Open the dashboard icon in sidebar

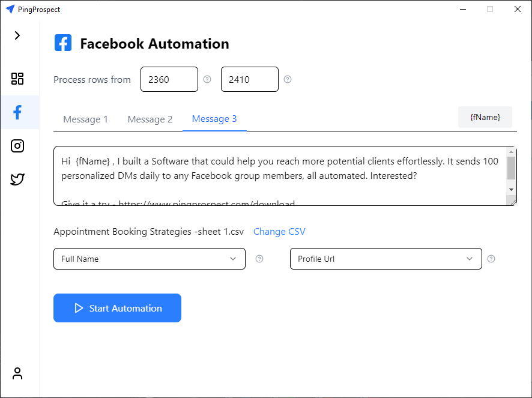point(17,79)
